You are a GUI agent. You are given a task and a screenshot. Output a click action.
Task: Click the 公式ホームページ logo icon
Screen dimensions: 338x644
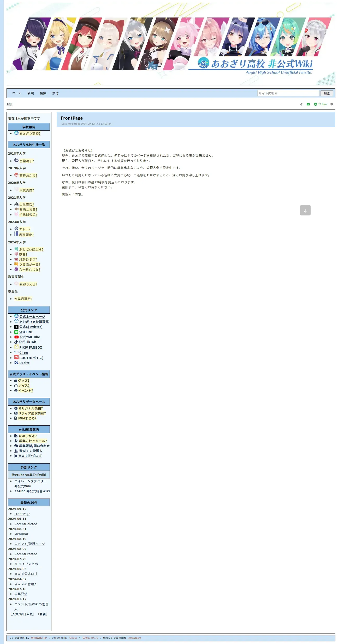coord(16,316)
